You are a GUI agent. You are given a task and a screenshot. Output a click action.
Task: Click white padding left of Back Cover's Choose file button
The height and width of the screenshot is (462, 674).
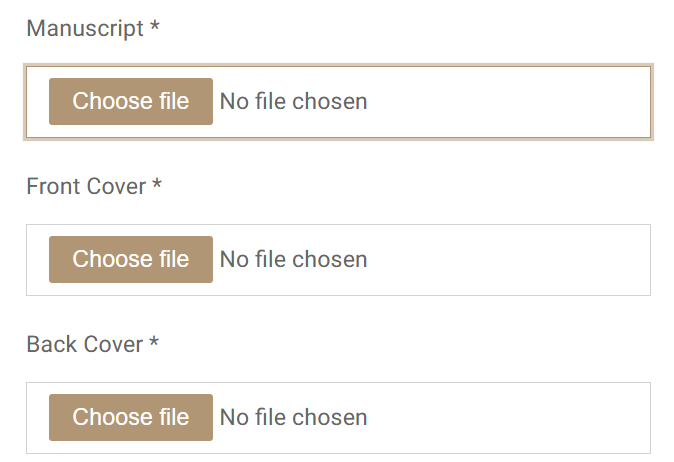click(38, 417)
